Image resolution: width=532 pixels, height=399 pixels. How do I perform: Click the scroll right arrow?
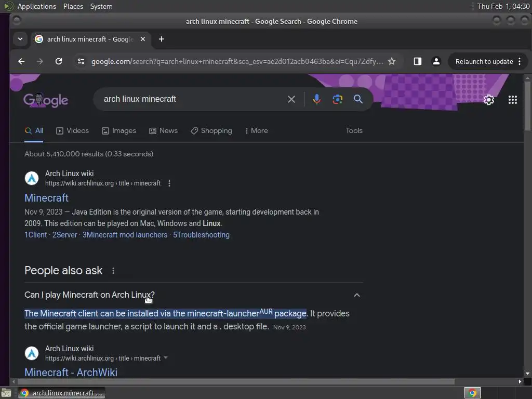coord(520,382)
